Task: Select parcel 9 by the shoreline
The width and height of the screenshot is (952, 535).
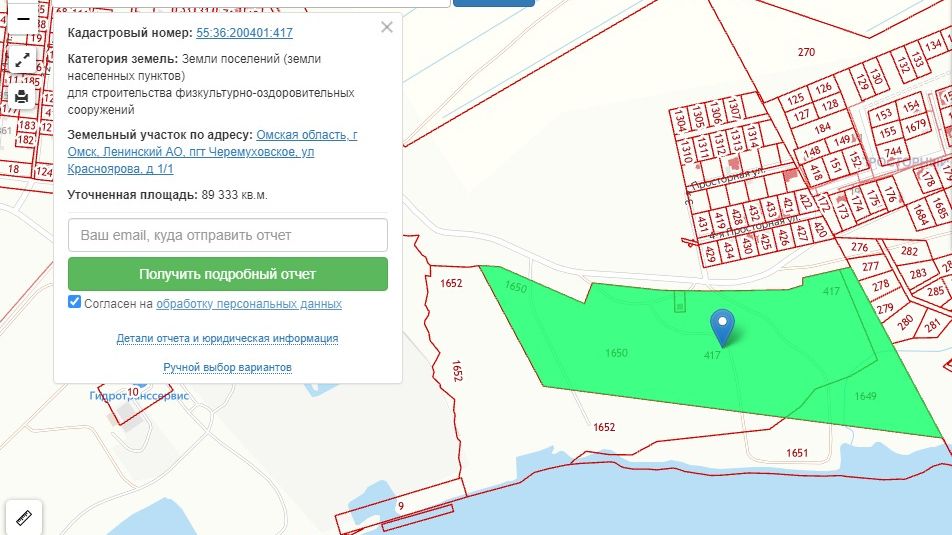Action: tap(400, 505)
